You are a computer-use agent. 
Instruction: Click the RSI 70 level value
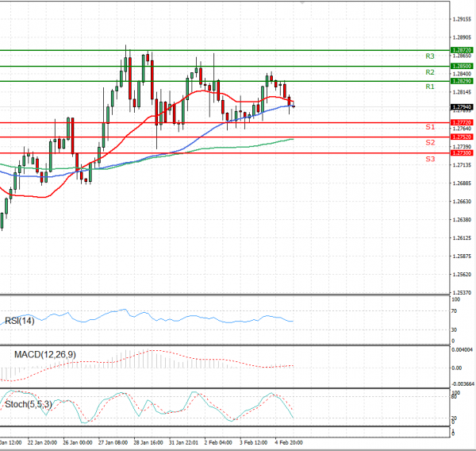point(454,311)
